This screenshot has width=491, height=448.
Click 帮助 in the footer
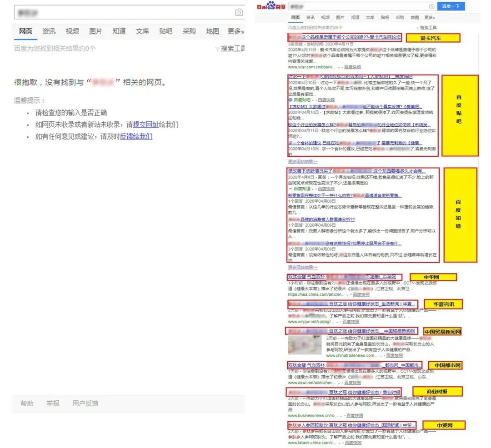pos(27,403)
